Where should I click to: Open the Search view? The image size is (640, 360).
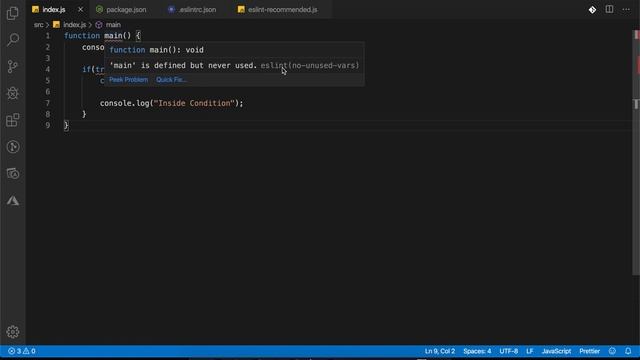coord(13,40)
